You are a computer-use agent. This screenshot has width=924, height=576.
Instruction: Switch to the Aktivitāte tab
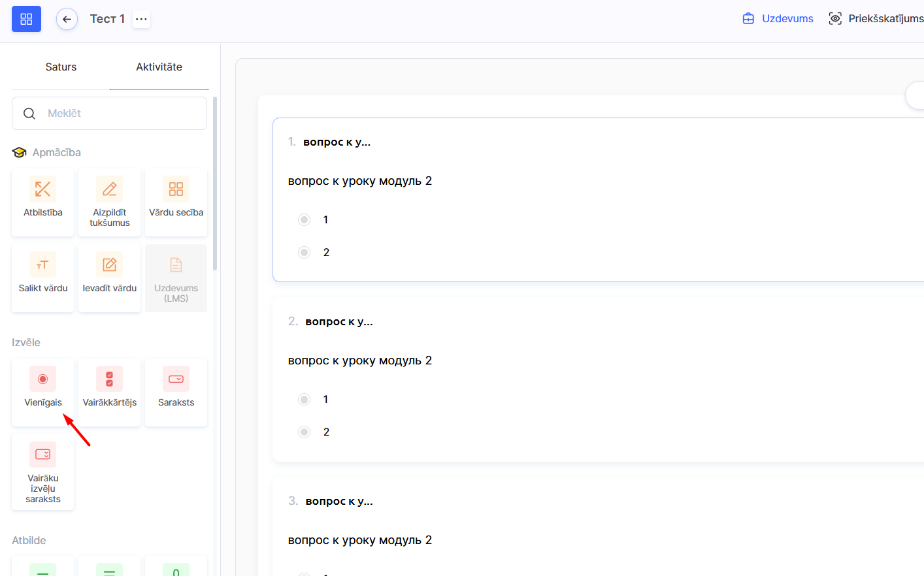coord(159,67)
